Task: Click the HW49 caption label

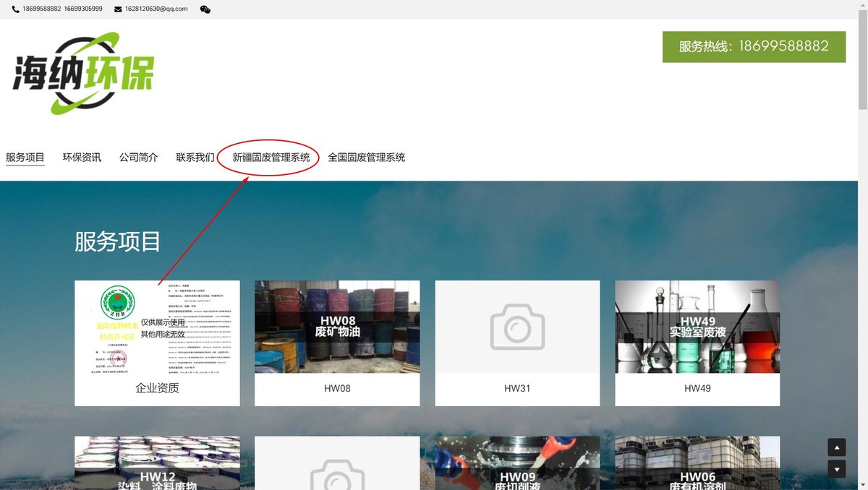Action: coord(697,388)
